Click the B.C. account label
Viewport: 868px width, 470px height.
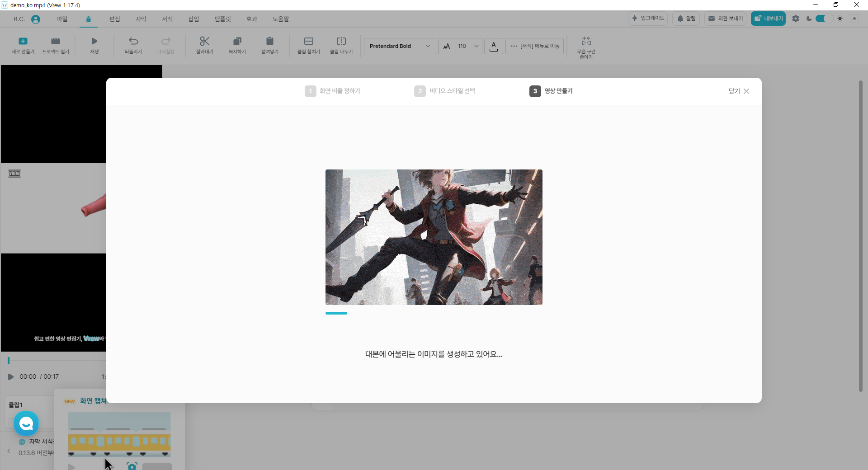(x=19, y=19)
